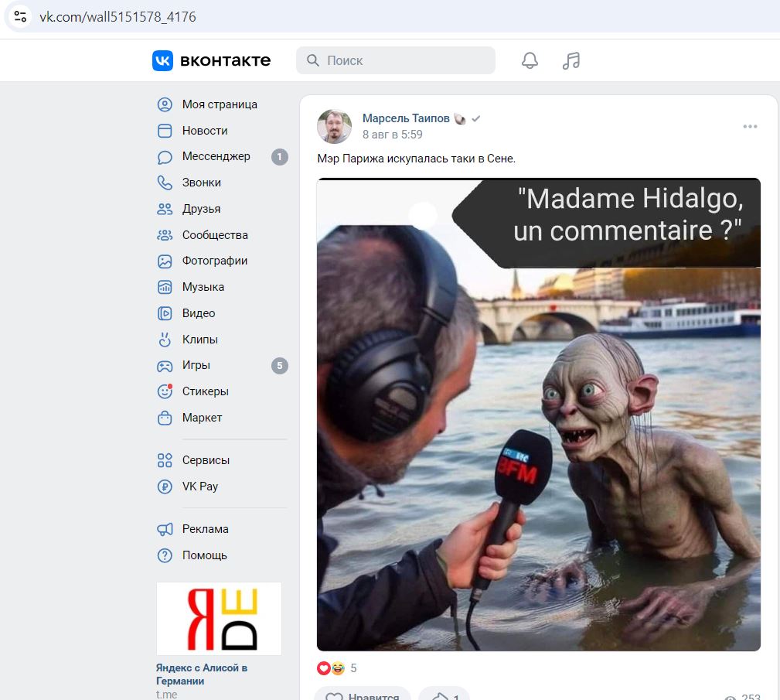The width and height of the screenshot is (780, 700).
Task: Open Маркет shopping bag icon
Action: (x=165, y=418)
